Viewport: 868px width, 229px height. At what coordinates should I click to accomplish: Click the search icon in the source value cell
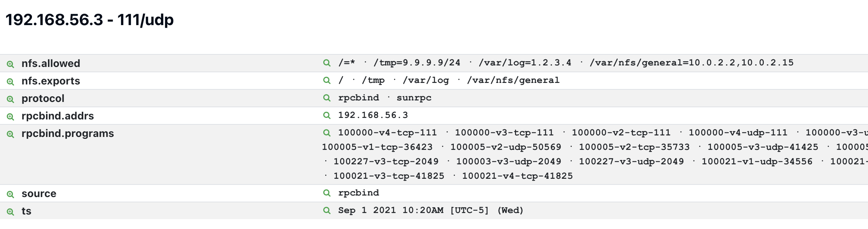(x=327, y=193)
